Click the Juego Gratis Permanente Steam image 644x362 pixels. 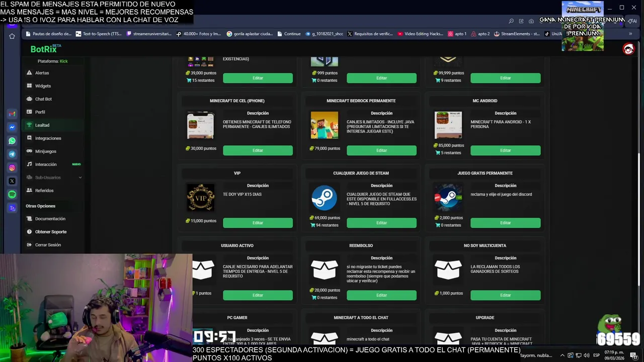[448, 198]
